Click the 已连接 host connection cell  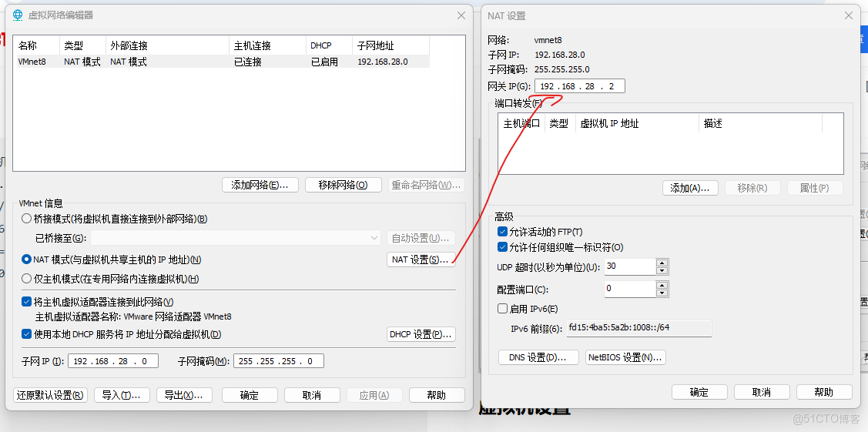pyautogui.click(x=248, y=62)
